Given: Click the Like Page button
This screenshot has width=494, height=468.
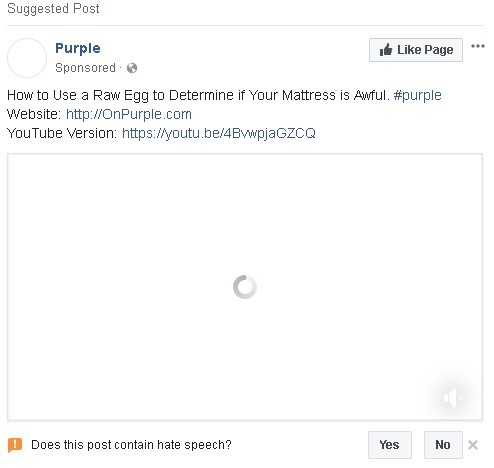Looking at the screenshot, I should pyautogui.click(x=416, y=50).
